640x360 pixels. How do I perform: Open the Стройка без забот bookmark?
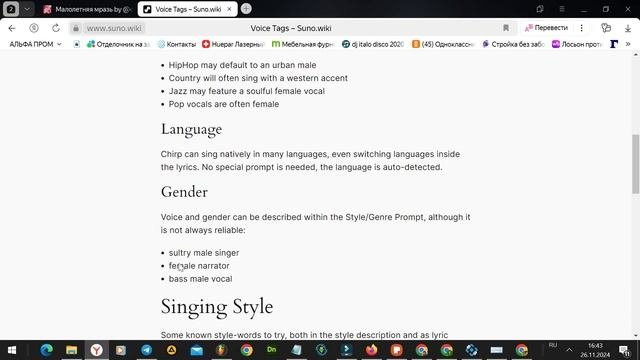(513, 44)
